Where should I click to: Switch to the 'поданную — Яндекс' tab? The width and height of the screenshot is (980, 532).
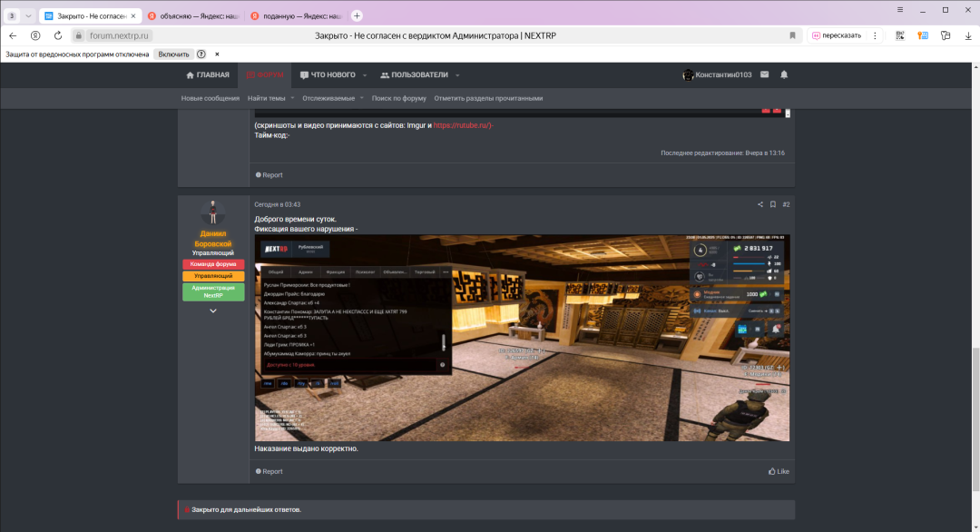[296, 15]
